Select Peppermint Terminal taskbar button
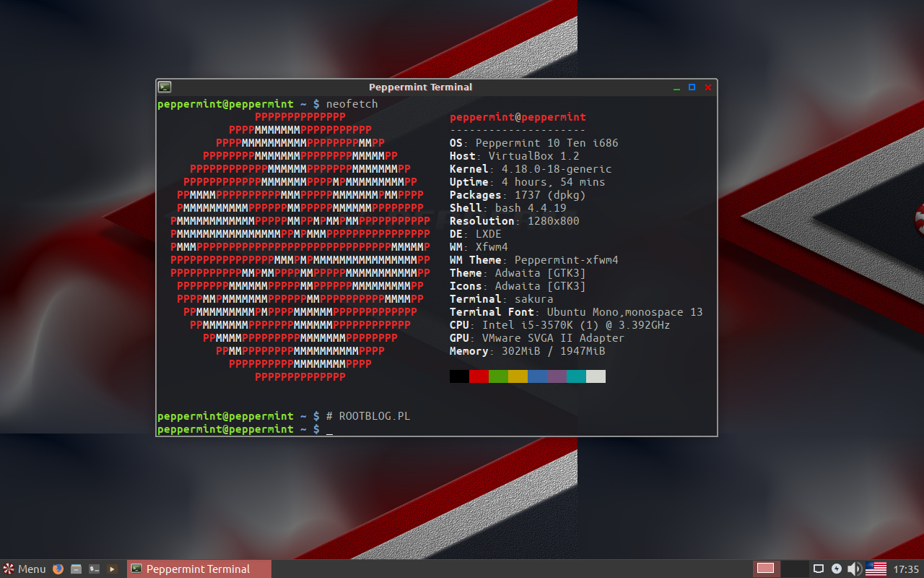The image size is (924, 578). click(199, 569)
